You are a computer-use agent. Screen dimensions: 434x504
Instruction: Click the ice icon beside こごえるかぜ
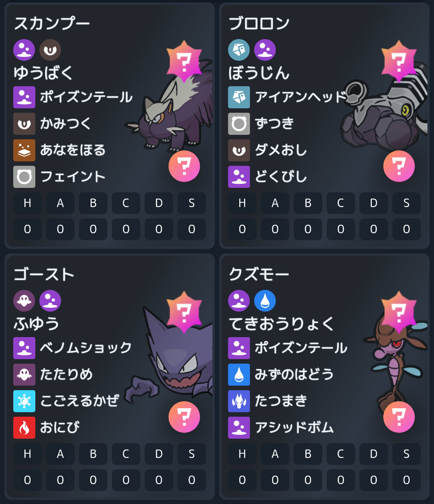pyautogui.click(x=24, y=401)
